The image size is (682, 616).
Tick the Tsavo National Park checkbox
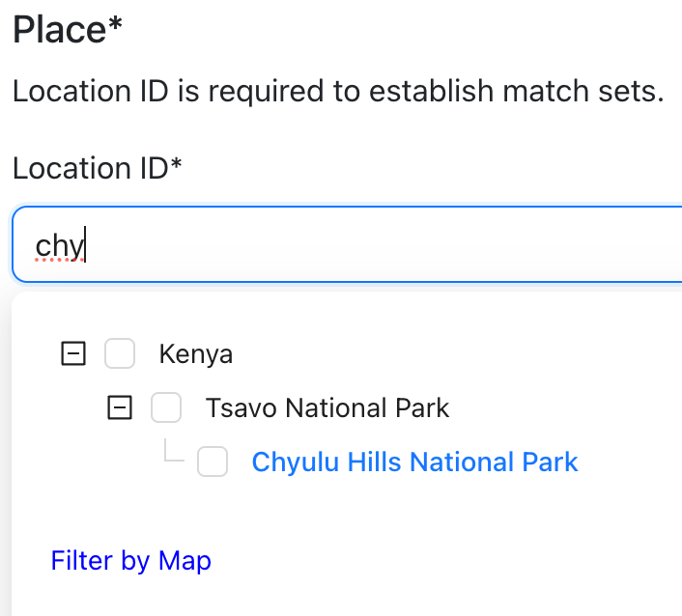click(x=166, y=407)
